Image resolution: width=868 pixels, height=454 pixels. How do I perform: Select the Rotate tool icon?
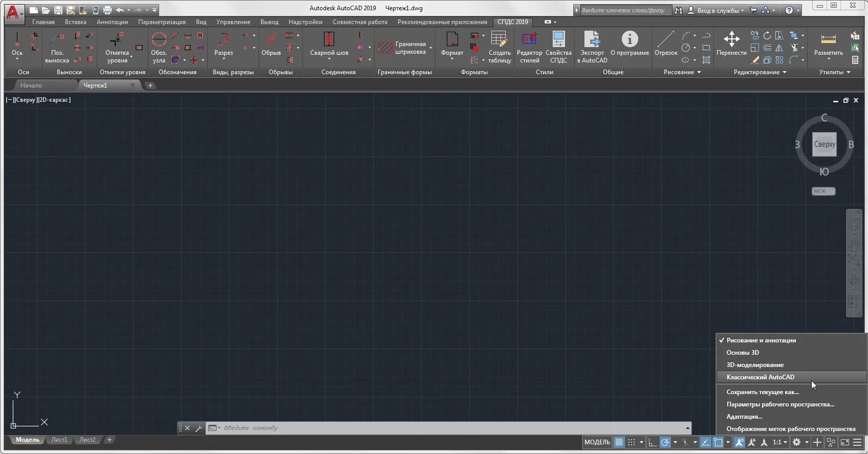click(767, 35)
